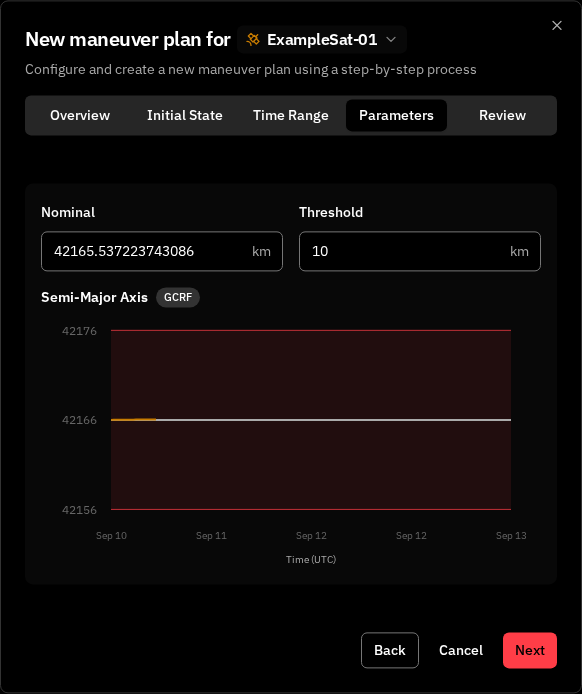Select the Parameters tab

pyautogui.click(x=396, y=116)
